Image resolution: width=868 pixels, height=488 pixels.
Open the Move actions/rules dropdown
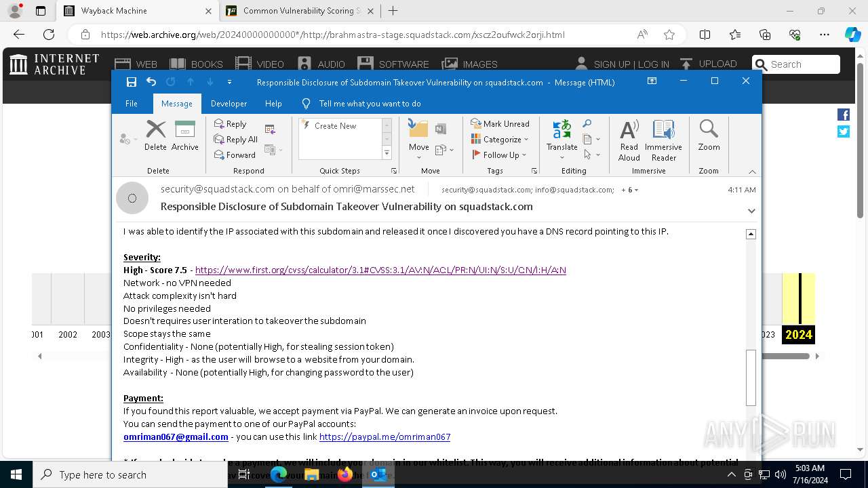tap(444, 150)
